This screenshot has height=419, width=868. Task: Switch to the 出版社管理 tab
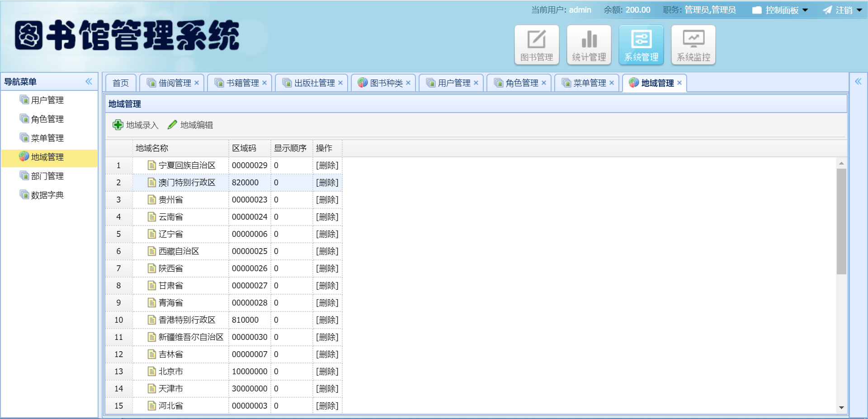point(311,83)
